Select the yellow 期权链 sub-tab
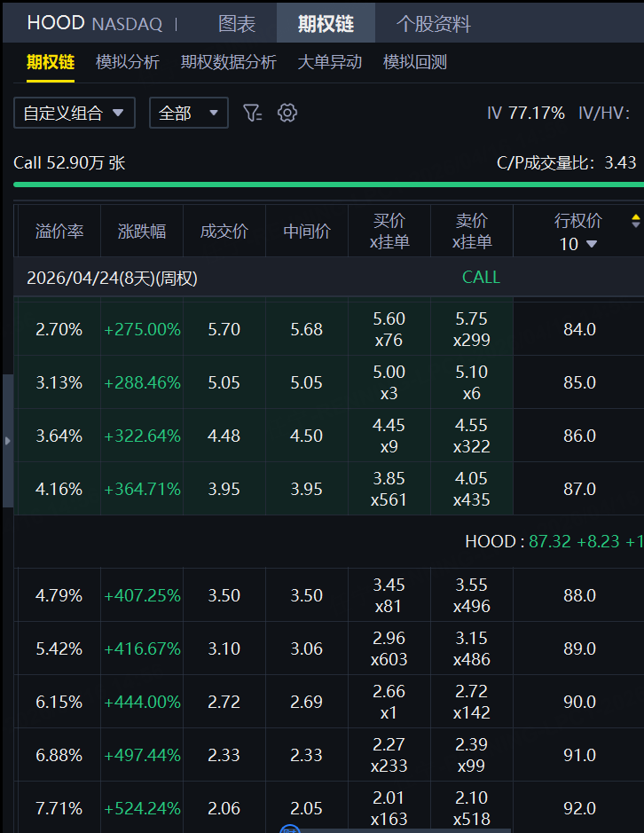Image resolution: width=644 pixels, height=833 pixels. coord(51,62)
